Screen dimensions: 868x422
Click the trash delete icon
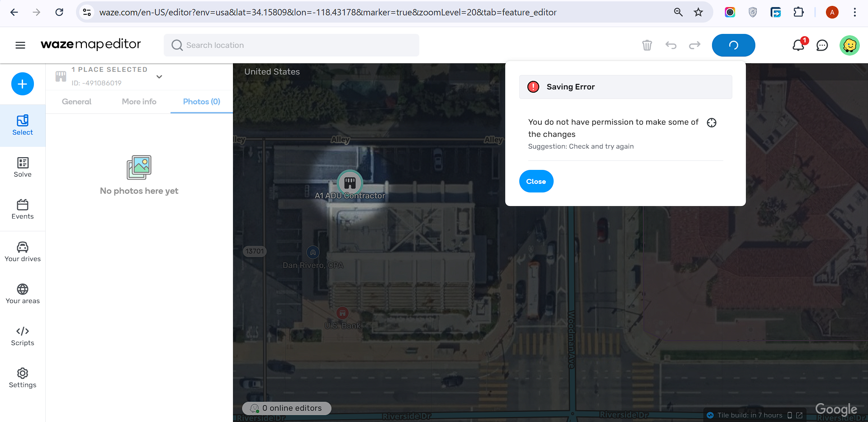pos(647,45)
